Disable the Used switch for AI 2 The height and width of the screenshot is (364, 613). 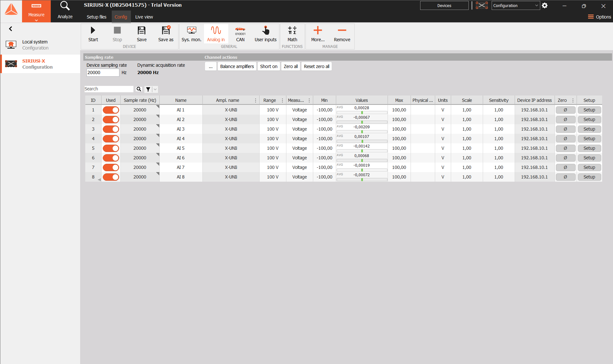111,119
